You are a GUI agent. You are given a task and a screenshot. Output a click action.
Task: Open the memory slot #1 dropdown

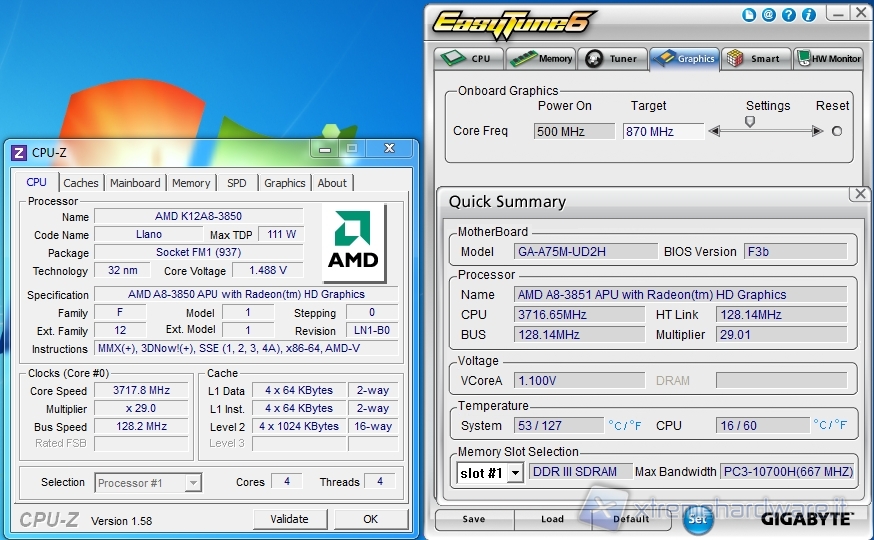(515, 472)
